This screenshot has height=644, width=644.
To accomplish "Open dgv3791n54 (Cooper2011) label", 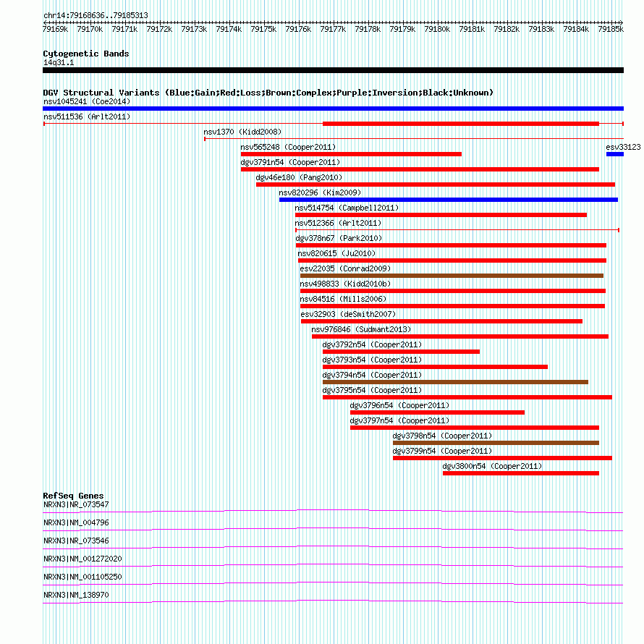I will click(x=290, y=162).
